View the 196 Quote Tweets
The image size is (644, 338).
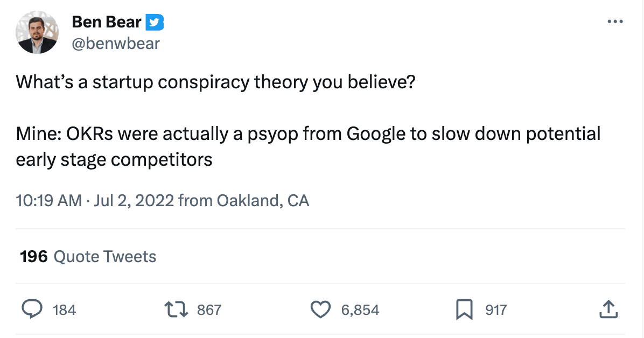(x=88, y=257)
